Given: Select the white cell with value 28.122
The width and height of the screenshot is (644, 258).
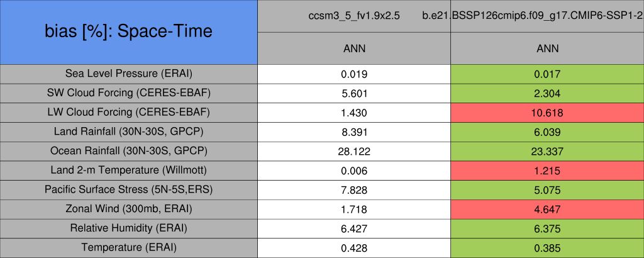Looking at the screenshot, I should click(x=354, y=151).
